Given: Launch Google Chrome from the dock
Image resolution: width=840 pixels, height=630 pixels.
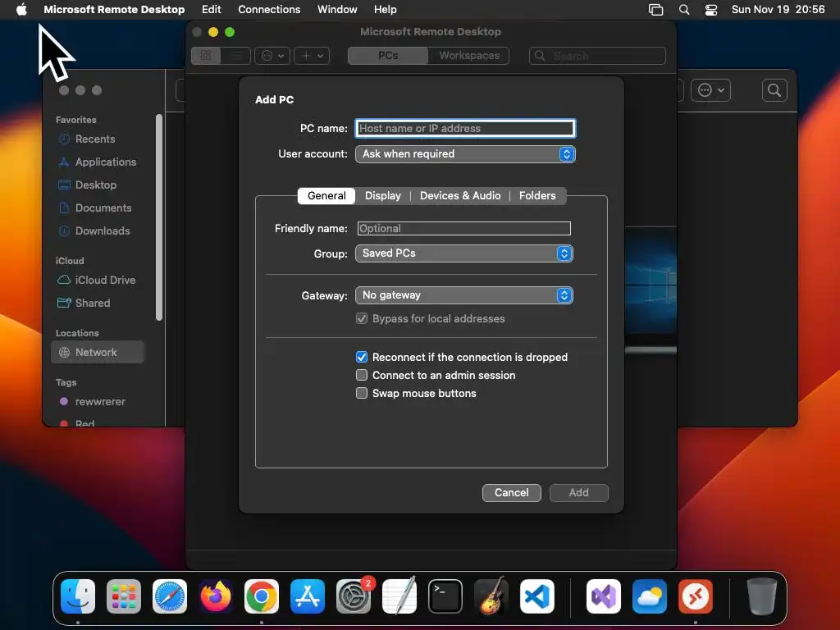Looking at the screenshot, I should (x=262, y=596).
